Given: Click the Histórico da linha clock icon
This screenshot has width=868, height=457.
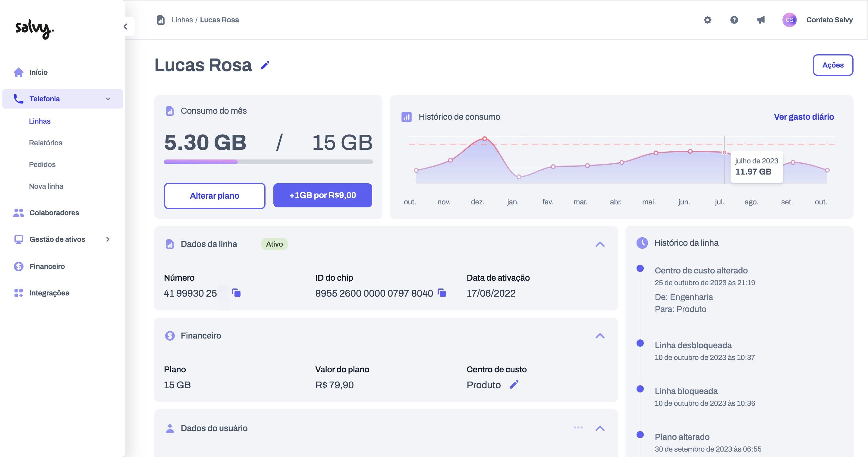Looking at the screenshot, I should coord(642,243).
